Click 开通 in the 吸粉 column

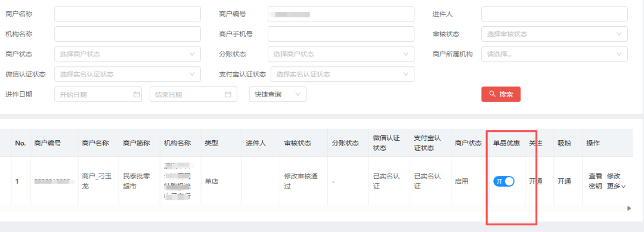(x=564, y=181)
